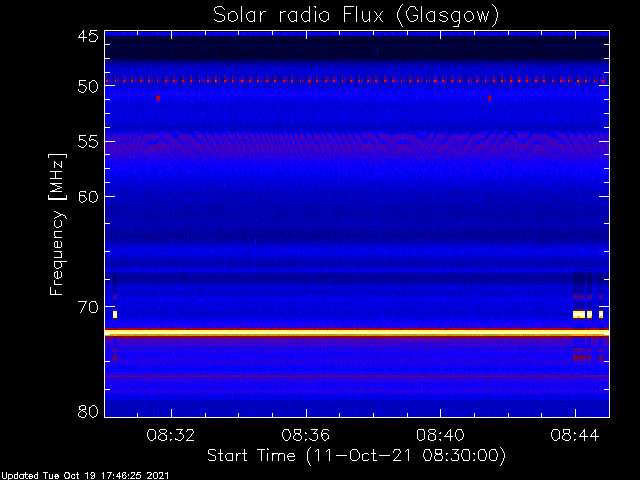The height and width of the screenshot is (480, 640).
Task: Click the 08:44 time tick label
Action: click(575, 435)
